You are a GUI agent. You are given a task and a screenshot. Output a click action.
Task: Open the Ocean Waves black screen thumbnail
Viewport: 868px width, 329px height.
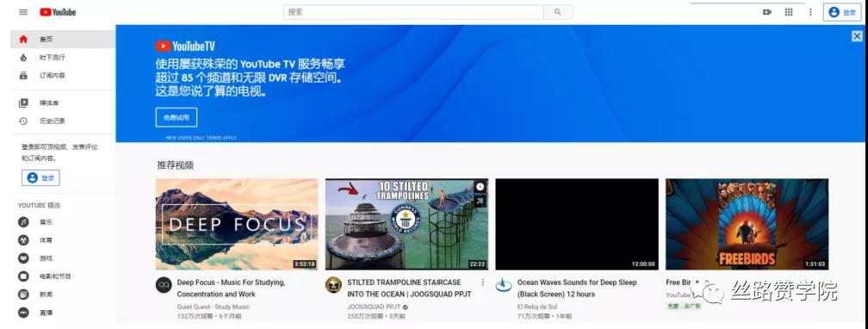pos(577,224)
